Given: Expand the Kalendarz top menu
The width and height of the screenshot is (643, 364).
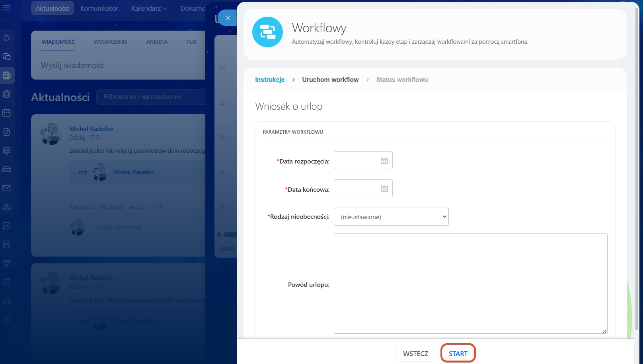Looking at the screenshot, I should (x=149, y=8).
